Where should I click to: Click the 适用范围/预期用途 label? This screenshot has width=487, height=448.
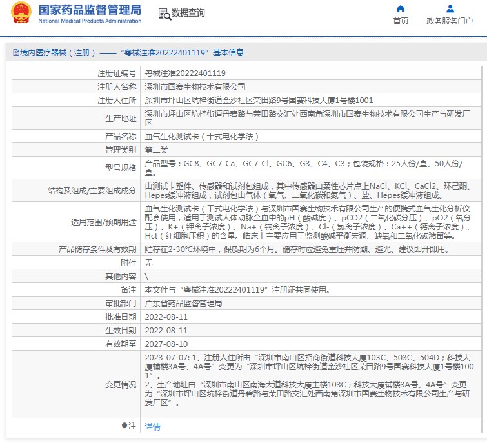tap(104, 222)
